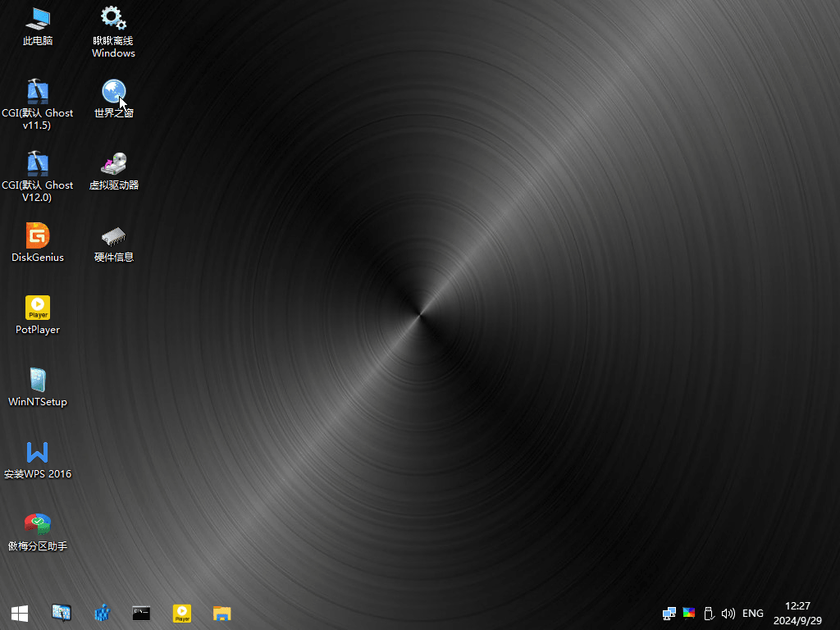Open File Explorer from the taskbar
The height and width of the screenshot is (630, 840).
(x=221, y=613)
